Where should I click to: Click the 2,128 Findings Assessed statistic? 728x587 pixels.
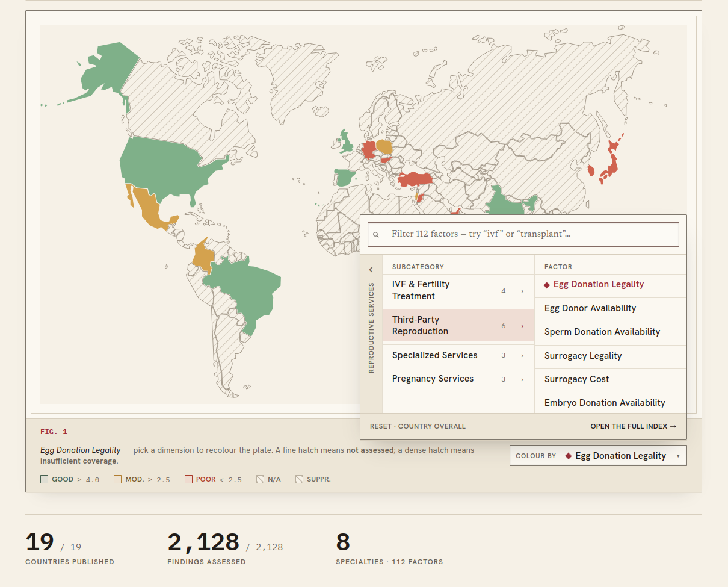tap(225, 548)
